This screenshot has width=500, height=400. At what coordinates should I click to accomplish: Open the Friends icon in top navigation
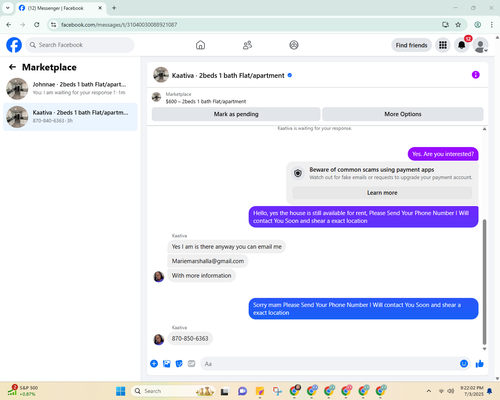[247, 45]
